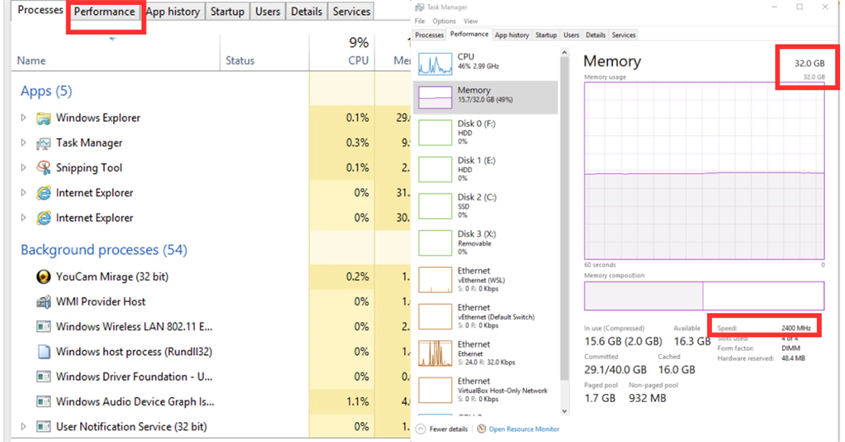845x442 pixels.
Task: Click the YouCam Mirage process icon
Action: point(44,277)
